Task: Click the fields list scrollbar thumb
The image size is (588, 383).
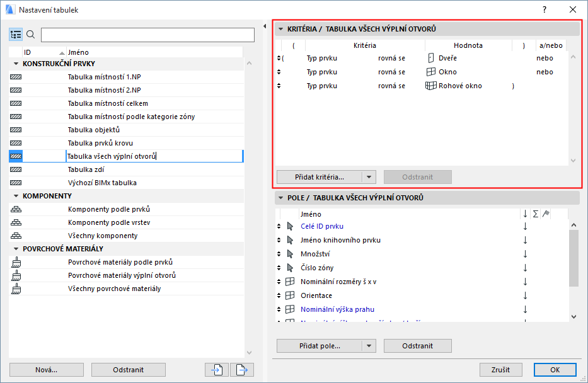Action: (x=574, y=258)
